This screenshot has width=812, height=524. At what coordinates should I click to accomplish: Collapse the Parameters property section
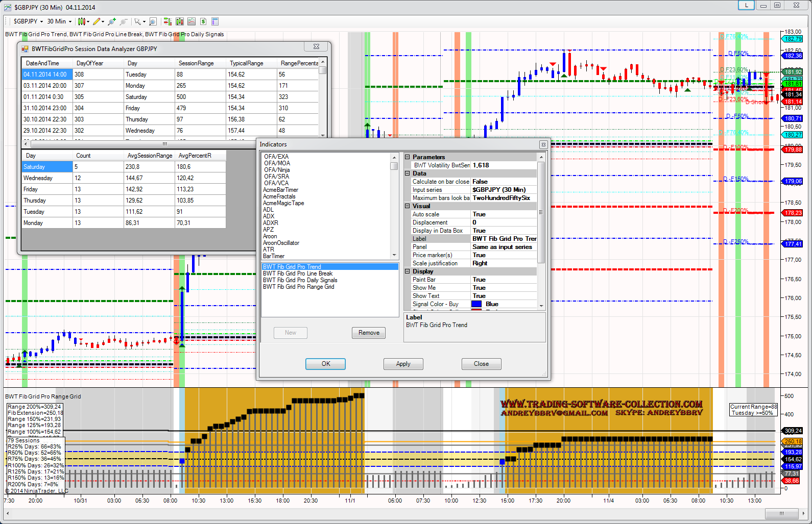point(408,157)
